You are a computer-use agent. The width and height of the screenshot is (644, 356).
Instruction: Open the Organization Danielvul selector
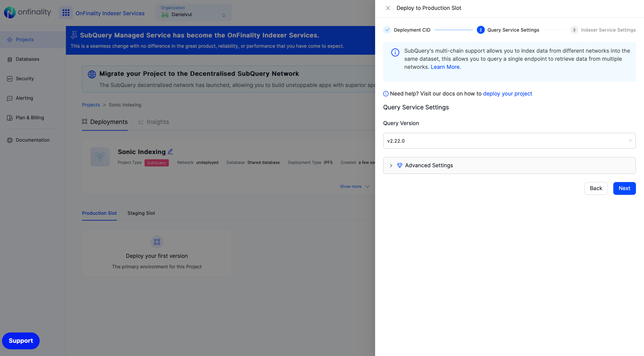[x=193, y=12]
